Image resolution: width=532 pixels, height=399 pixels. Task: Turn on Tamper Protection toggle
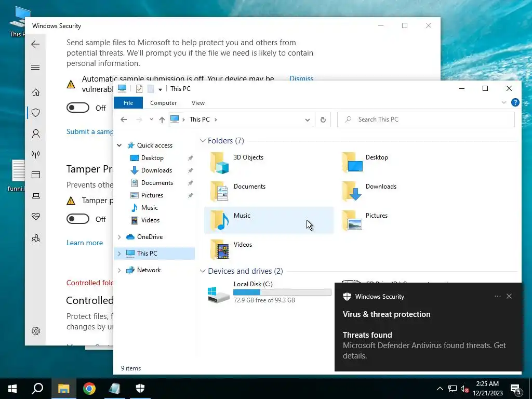coord(78,219)
